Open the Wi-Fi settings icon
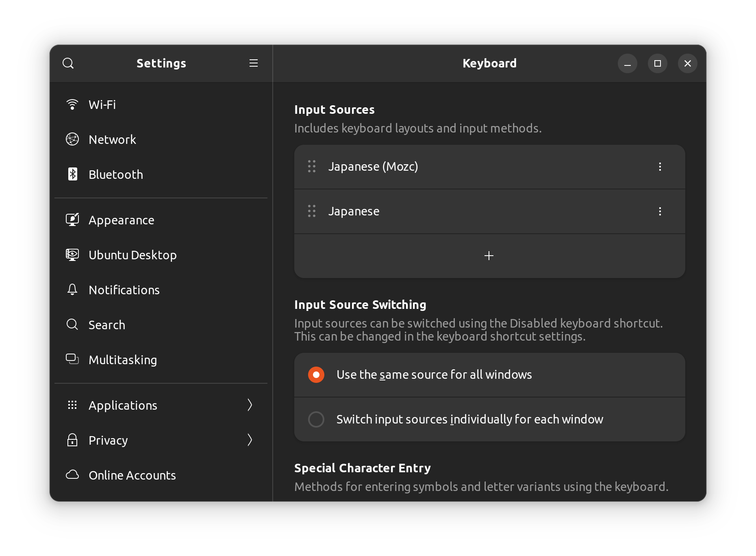This screenshot has height=556, width=756. tap(72, 104)
